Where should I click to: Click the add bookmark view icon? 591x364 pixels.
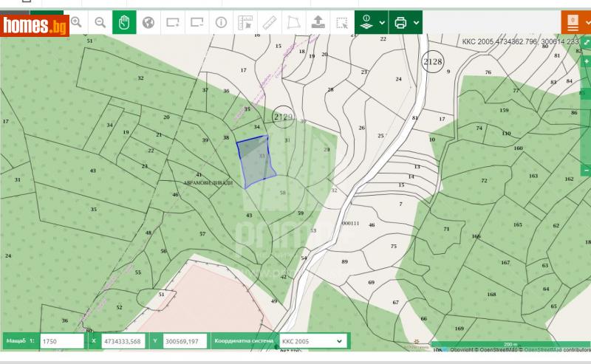173,22
